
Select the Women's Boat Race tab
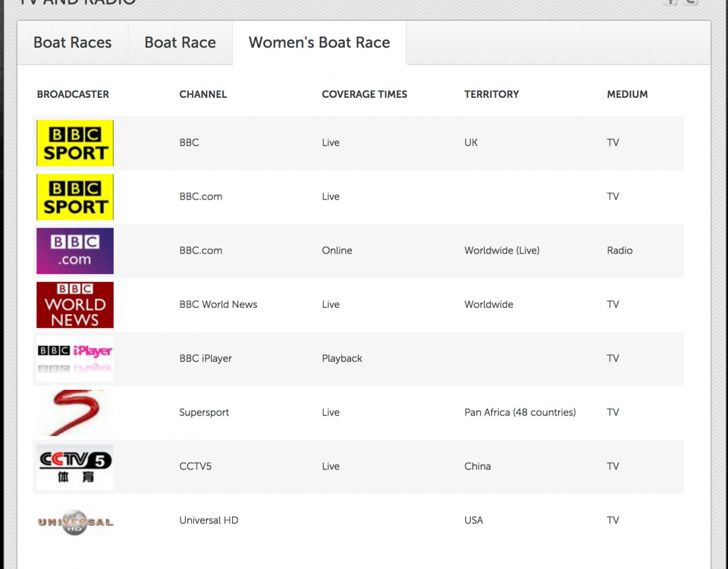pos(319,43)
